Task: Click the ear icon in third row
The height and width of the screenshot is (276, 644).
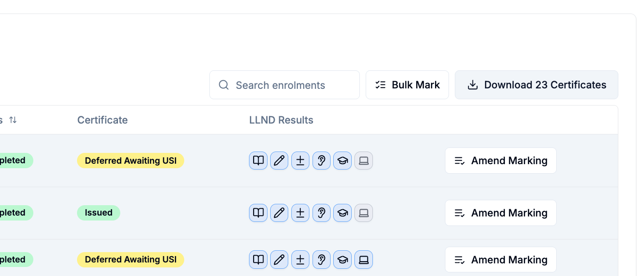Action: [x=322, y=260]
